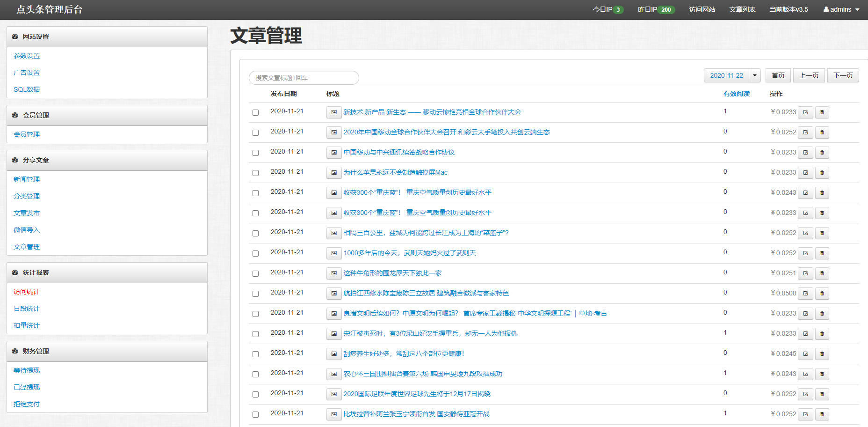Check the 这种牛角形的围龙屋 row checkbox
Image resolution: width=868 pixels, height=427 pixels.
click(x=255, y=273)
